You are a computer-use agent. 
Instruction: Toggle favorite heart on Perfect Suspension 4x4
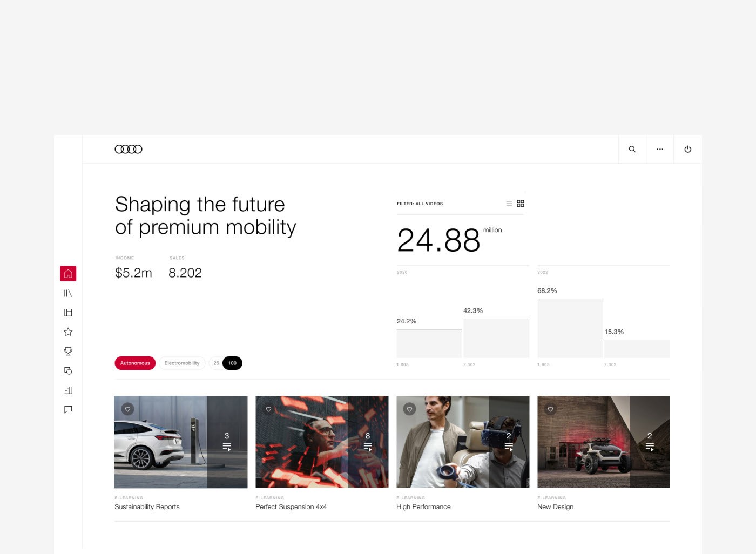pos(269,409)
